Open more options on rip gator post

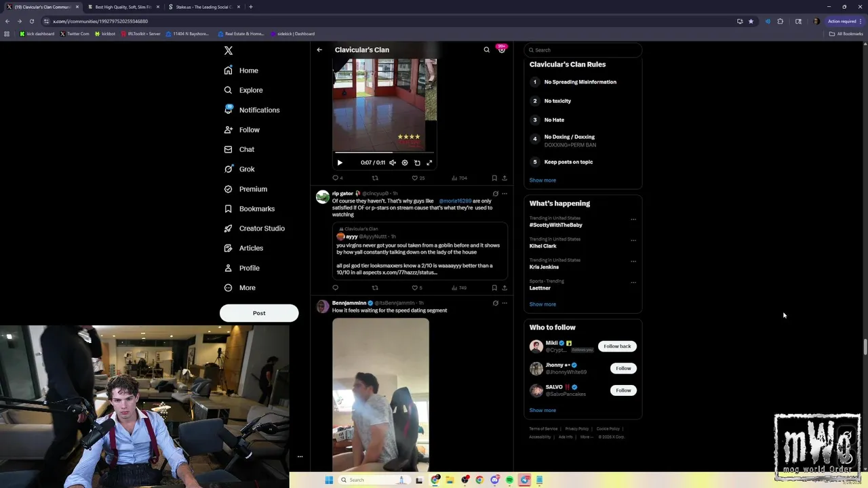pos(504,194)
